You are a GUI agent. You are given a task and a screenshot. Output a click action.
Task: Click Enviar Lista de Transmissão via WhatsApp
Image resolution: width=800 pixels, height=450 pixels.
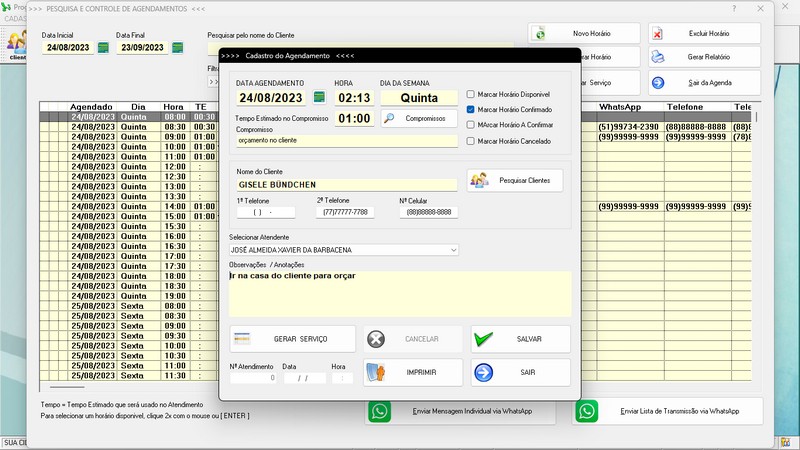tap(668, 411)
